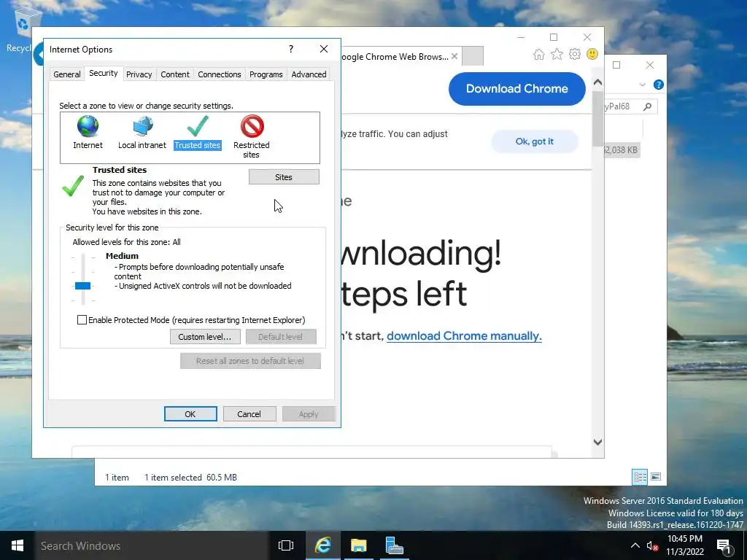The width and height of the screenshot is (747, 560).
Task: Expand the File Explorer ribbon chevron
Action: 642,85
